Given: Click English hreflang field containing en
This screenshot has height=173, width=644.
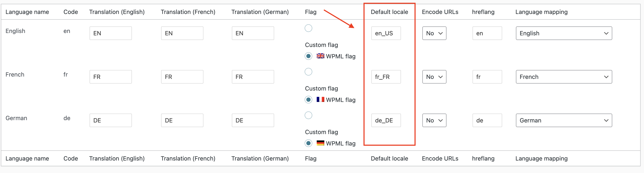Looking at the screenshot, I should point(487,33).
